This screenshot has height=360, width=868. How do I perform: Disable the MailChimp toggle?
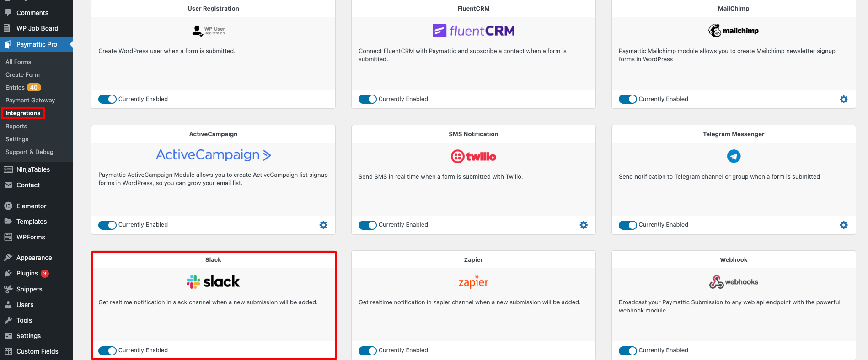(628, 99)
